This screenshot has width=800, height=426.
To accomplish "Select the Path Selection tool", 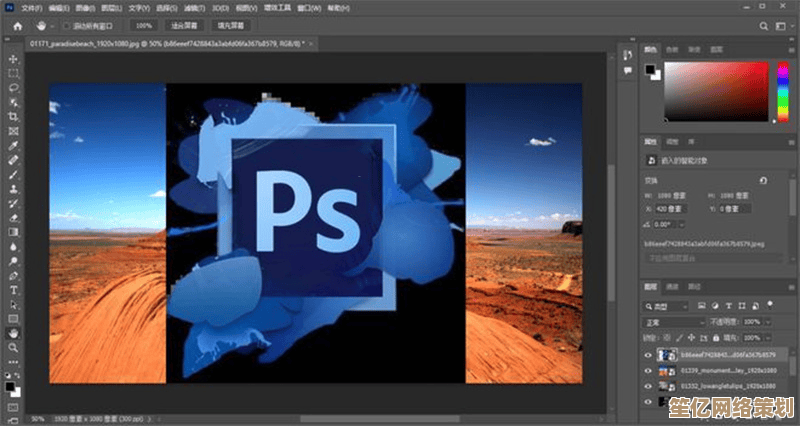I will tap(13, 305).
